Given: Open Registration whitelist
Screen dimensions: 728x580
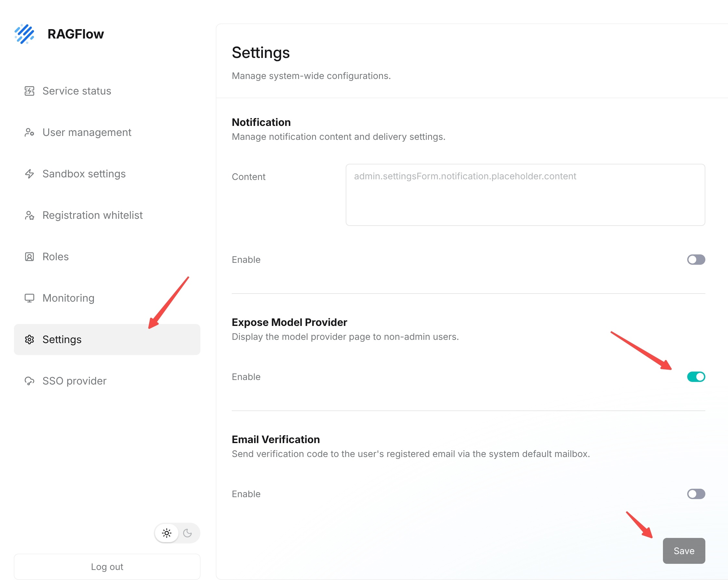Looking at the screenshot, I should 107,215.
